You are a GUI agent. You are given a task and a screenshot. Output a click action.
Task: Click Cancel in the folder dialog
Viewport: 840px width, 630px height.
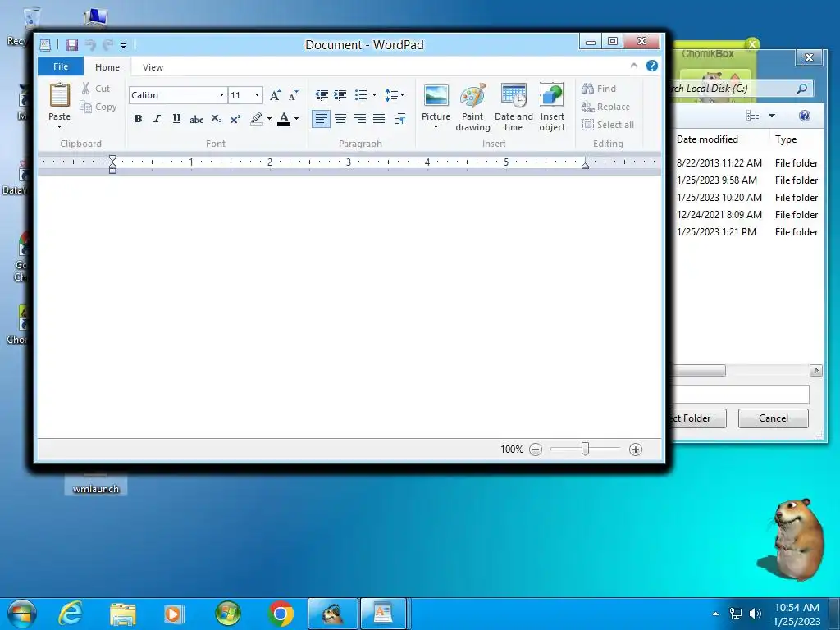point(773,418)
